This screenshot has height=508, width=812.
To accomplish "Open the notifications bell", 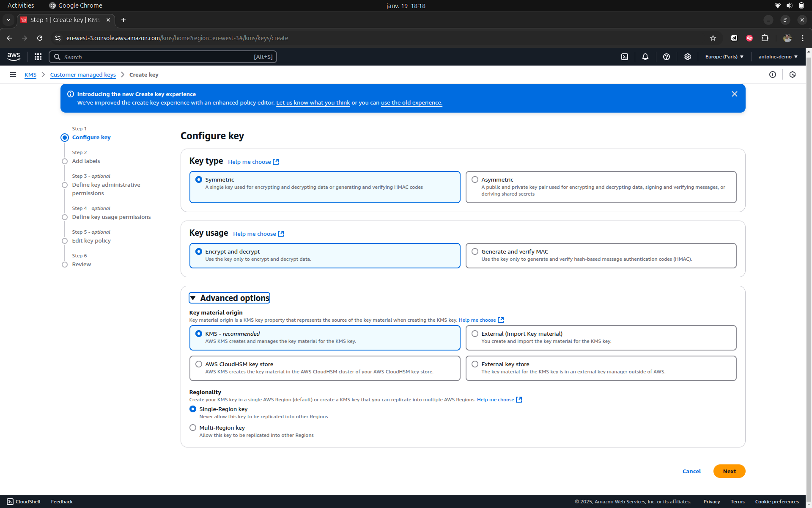I will click(645, 57).
